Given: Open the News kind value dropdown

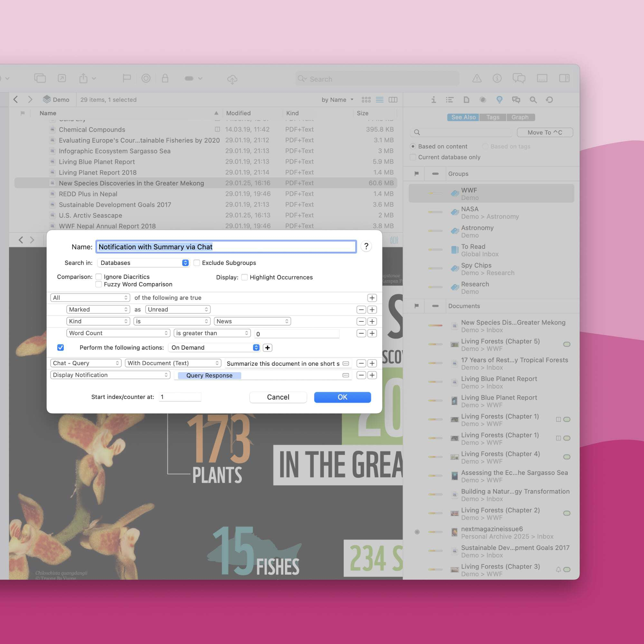Looking at the screenshot, I should click(252, 321).
